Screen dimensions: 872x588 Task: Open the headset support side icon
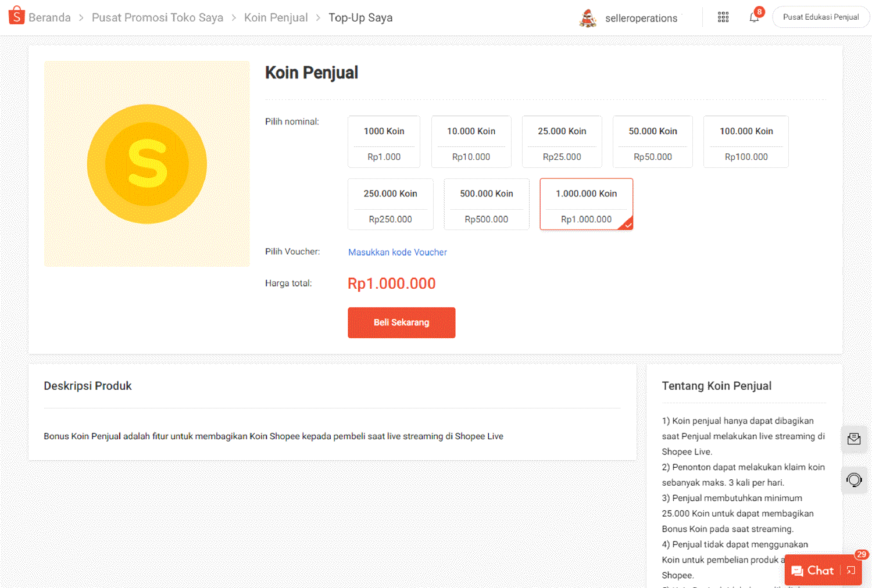[854, 480]
